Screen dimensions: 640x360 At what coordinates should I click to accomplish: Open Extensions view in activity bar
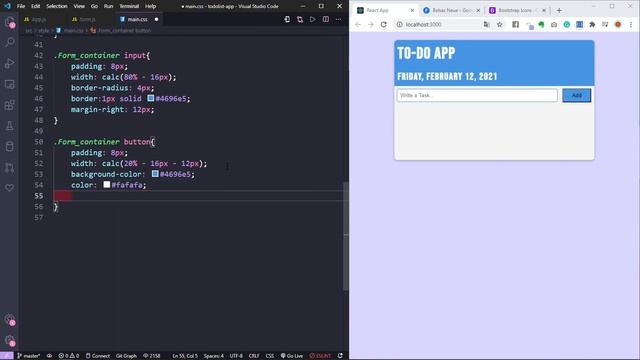9,105
